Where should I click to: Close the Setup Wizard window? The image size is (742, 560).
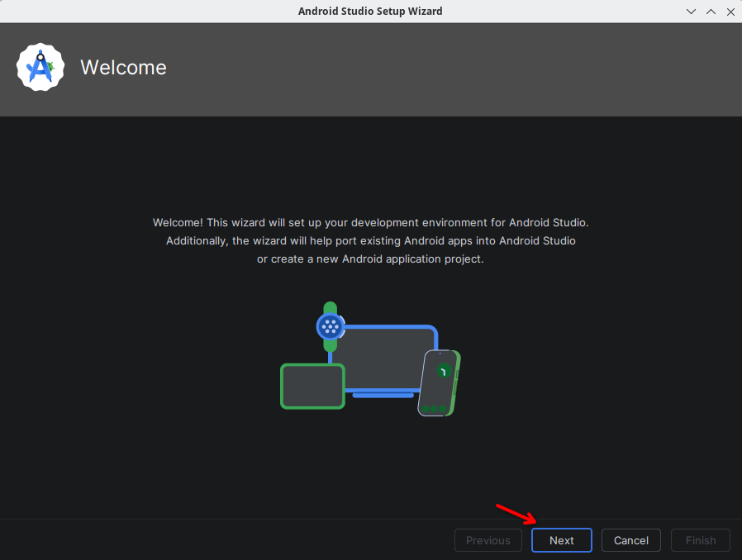[x=730, y=12]
